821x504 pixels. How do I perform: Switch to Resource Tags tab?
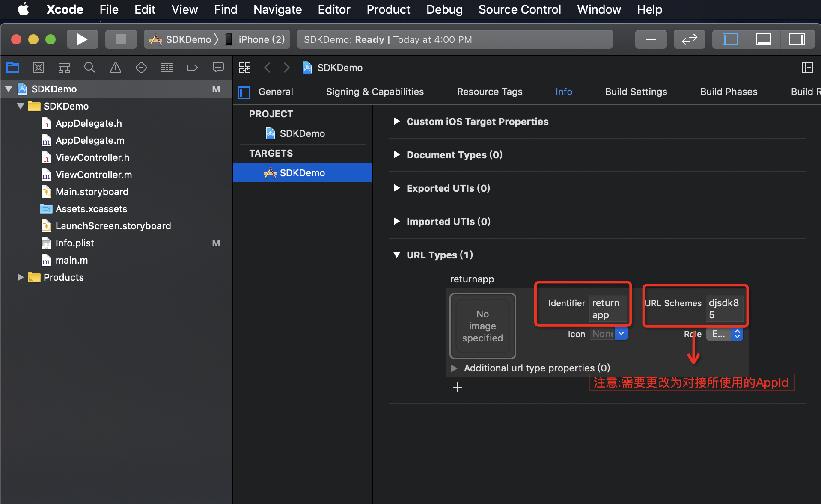click(x=490, y=92)
